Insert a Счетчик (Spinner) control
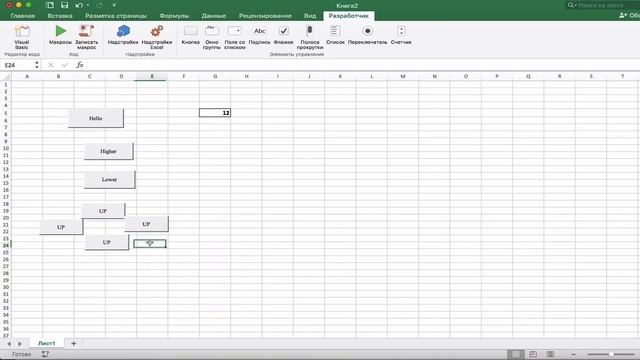640x360 pixels. pos(401,35)
